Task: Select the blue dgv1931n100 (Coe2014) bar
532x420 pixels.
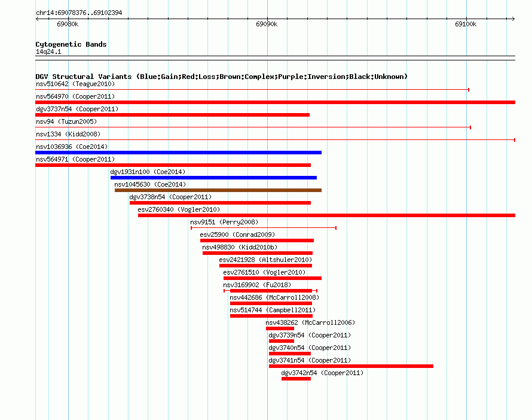Action: [x=214, y=178]
